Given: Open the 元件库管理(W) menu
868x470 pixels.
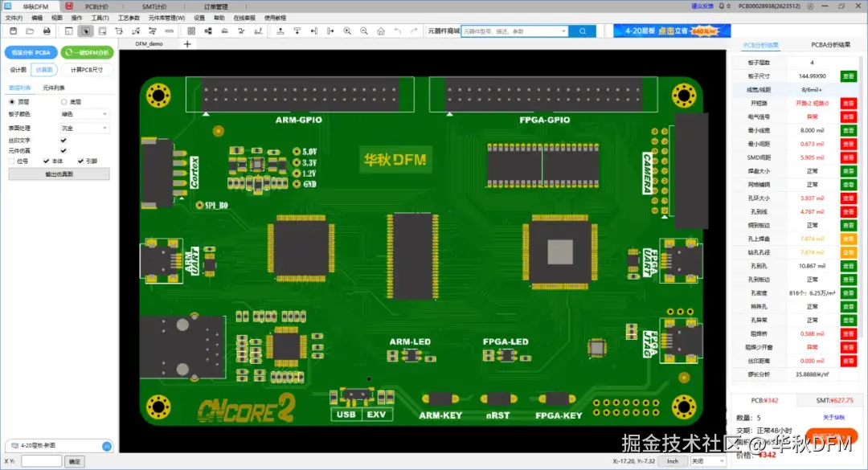Looking at the screenshot, I should pyautogui.click(x=166, y=18).
